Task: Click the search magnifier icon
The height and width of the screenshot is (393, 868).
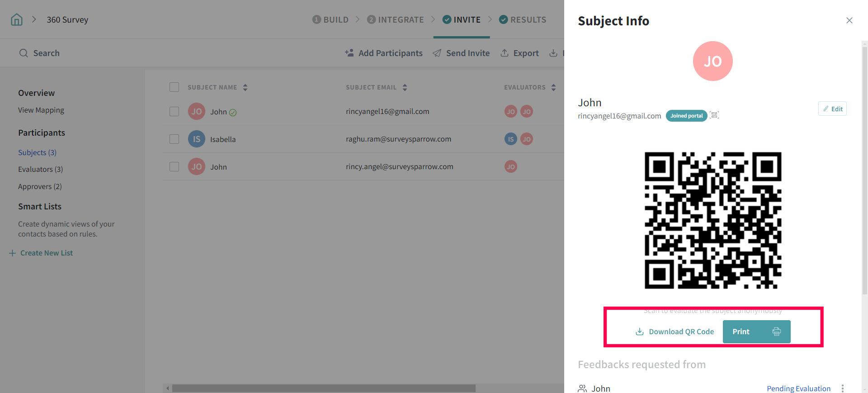Action: tap(24, 53)
